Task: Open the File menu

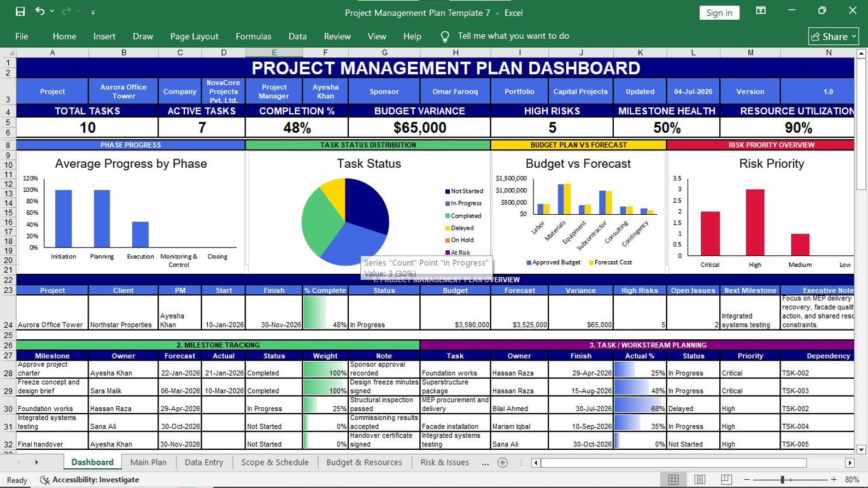Action: click(x=22, y=37)
